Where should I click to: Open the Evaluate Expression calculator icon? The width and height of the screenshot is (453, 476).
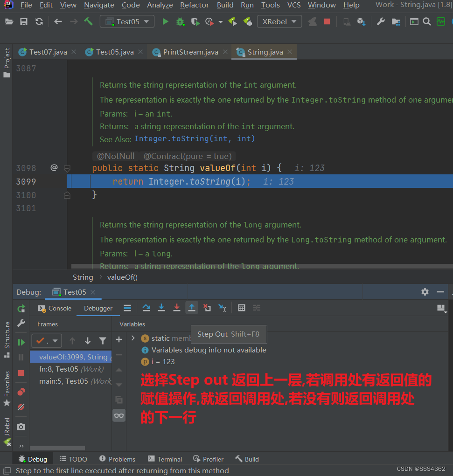click(x=241, y=308)
